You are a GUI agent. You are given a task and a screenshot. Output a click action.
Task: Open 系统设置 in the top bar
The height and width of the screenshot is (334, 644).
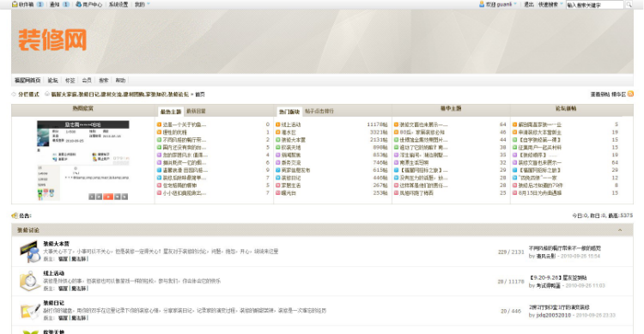[118, 4]
